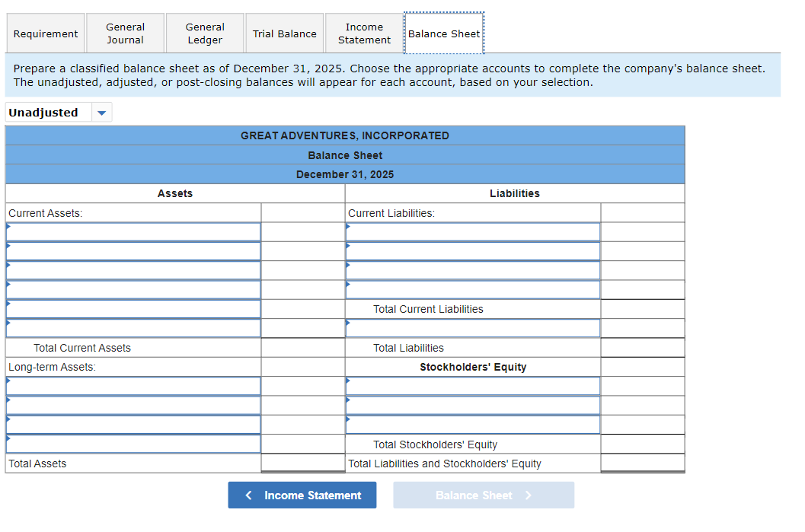
Task: Click the Total Assets amount cell
Action: pos(302,463)
